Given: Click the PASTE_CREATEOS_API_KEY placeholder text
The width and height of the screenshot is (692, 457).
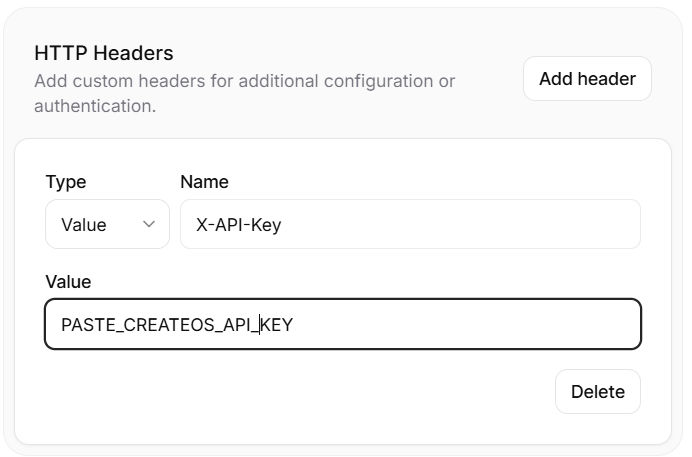Looking at the screenshot, I should point(176,324).
